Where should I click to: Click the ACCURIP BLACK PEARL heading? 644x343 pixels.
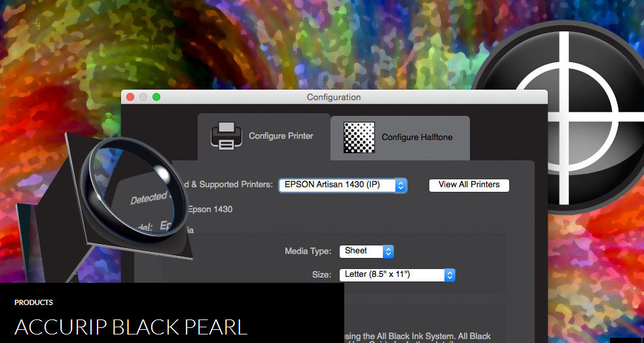pos(131,327)
